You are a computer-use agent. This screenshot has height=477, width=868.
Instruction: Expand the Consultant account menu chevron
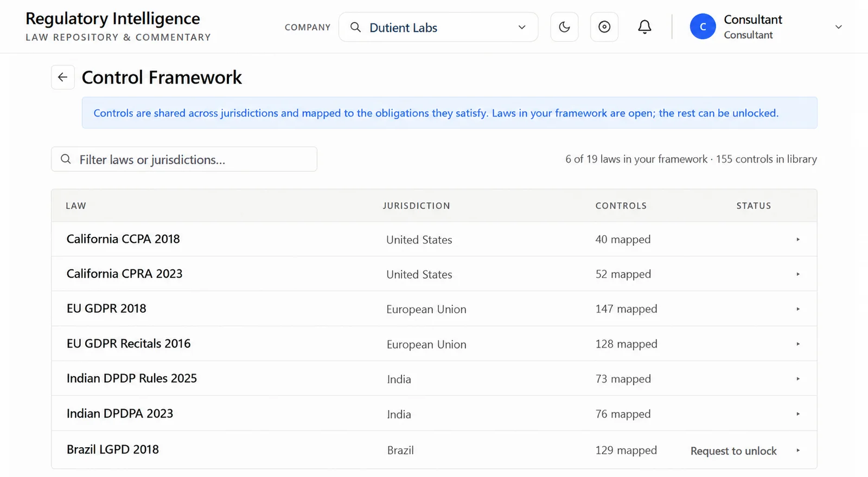(838, 27)
